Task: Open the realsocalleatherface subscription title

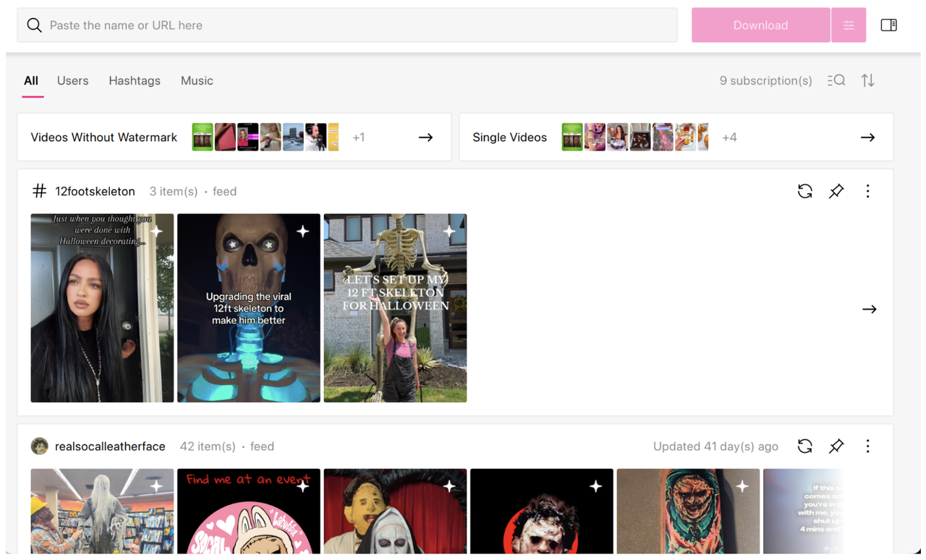Action: [x=110, y=446]
